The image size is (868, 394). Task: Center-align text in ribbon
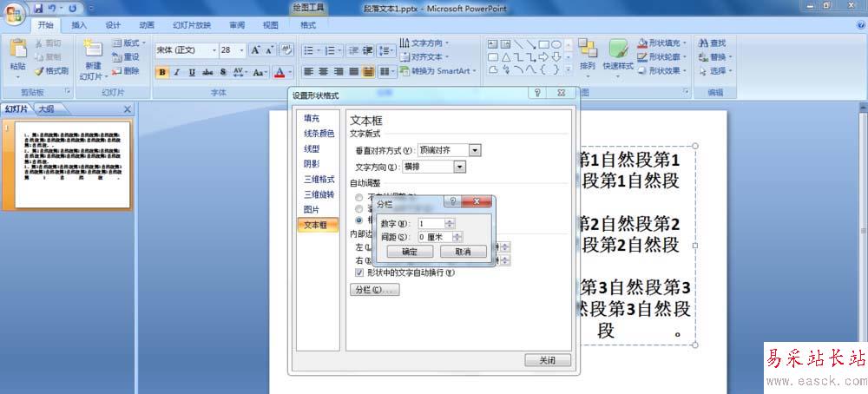(324, 71)
